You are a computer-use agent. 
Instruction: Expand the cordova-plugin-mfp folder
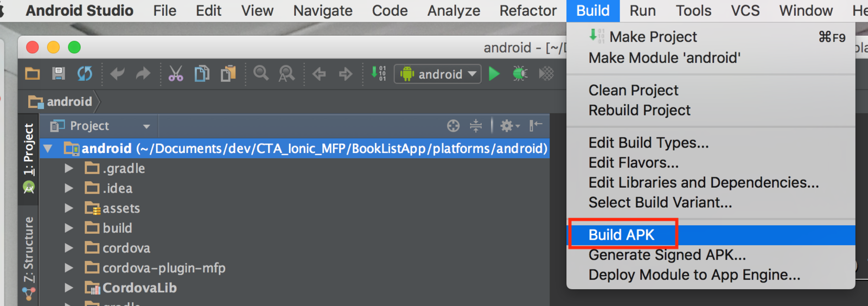69,268
